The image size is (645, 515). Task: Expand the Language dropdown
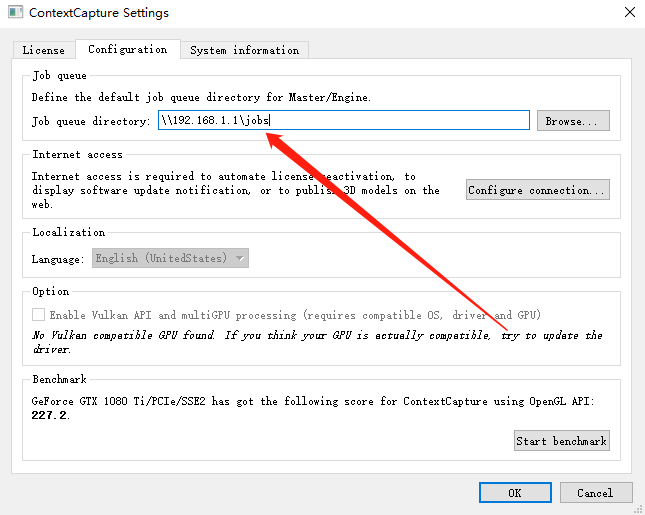tap(170, 258)
